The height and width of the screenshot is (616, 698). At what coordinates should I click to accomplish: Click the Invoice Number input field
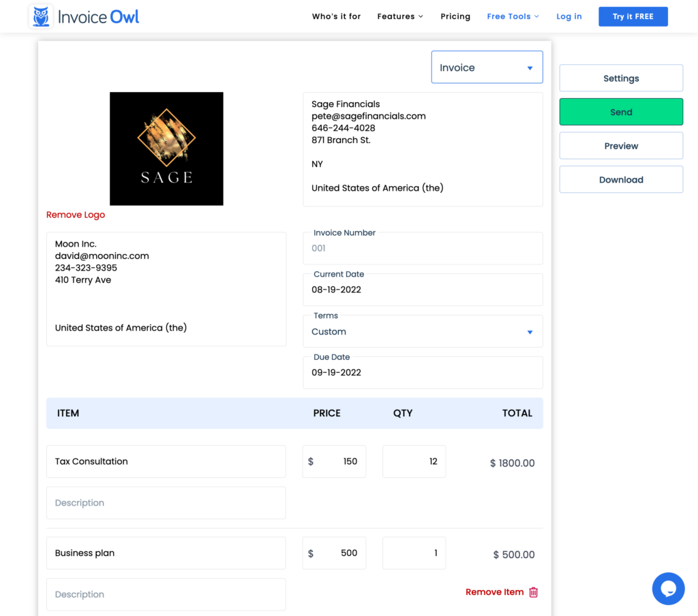click(422, 248)
